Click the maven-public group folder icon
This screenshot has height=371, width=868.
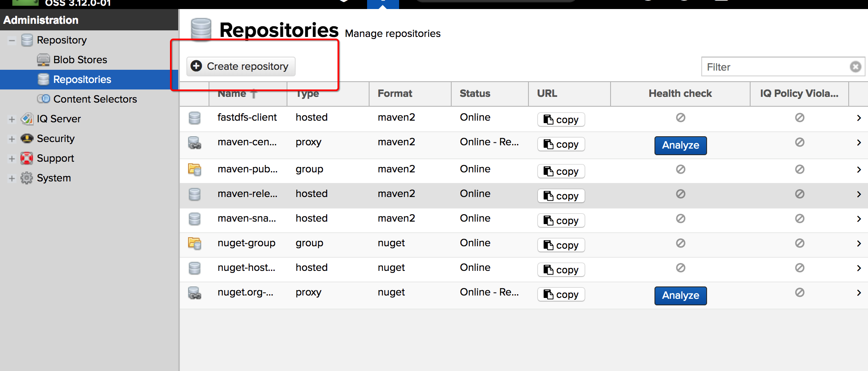point(195,169)
